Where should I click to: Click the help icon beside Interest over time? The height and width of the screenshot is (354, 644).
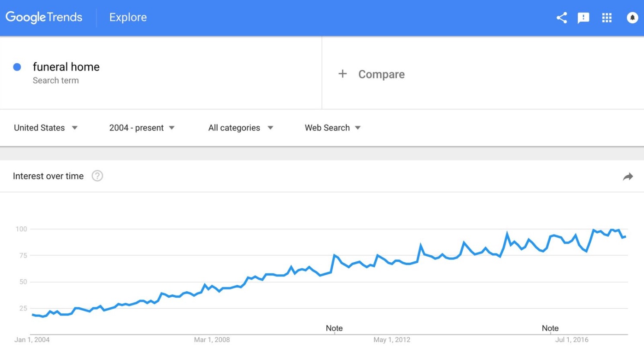coord(97,176)
